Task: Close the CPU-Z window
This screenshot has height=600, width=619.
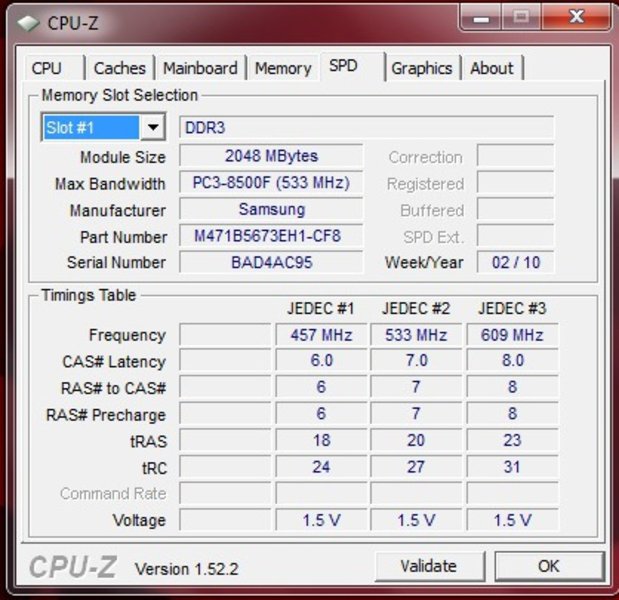Action: [x=576, y=17]
